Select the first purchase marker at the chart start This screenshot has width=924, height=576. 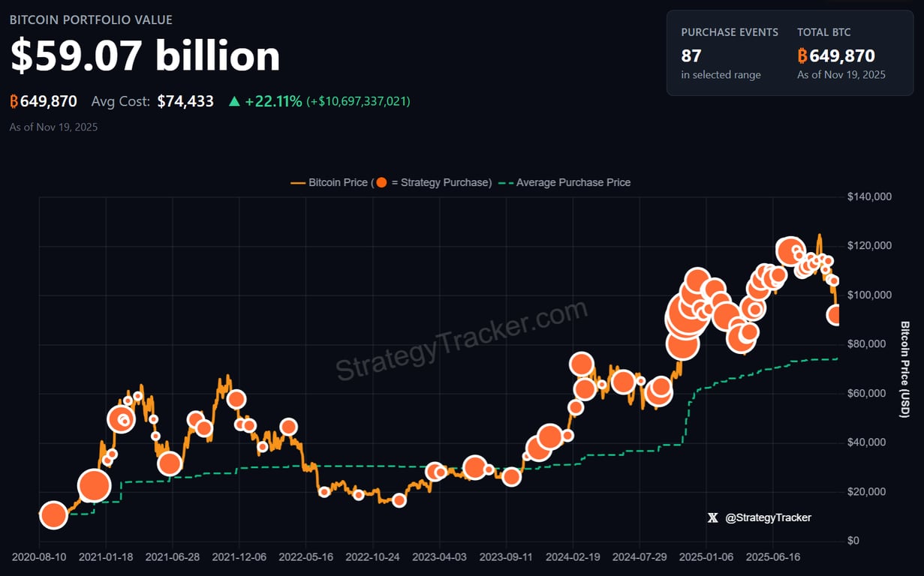53,516
